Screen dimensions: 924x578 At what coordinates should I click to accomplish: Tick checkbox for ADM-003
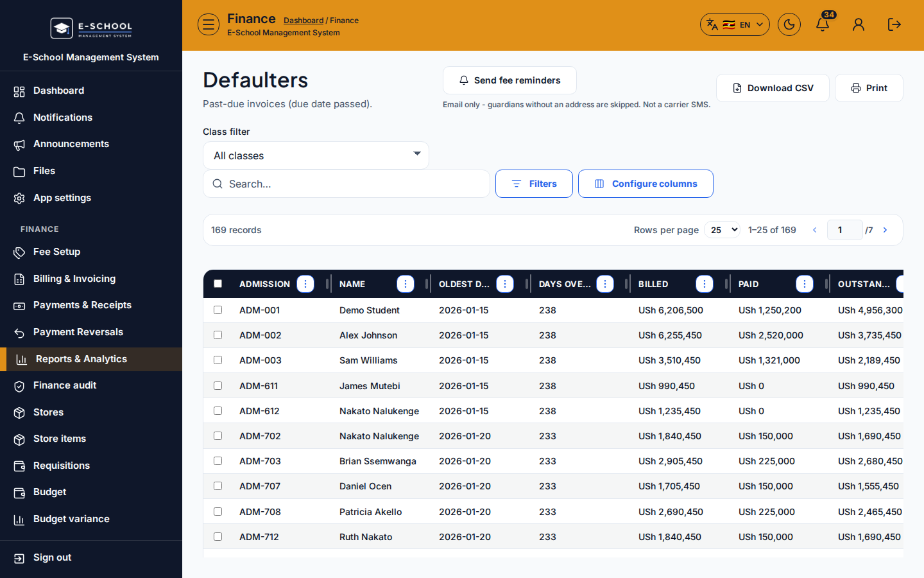[218, 360]
